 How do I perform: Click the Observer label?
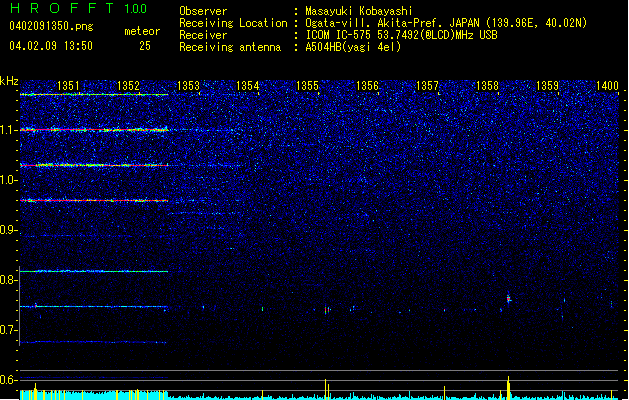point(203,11)
